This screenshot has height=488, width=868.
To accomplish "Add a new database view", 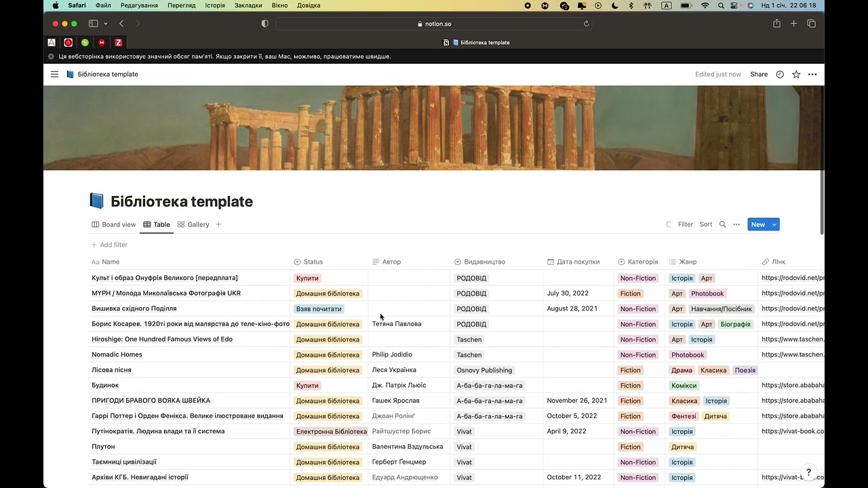I will point(218,224).
